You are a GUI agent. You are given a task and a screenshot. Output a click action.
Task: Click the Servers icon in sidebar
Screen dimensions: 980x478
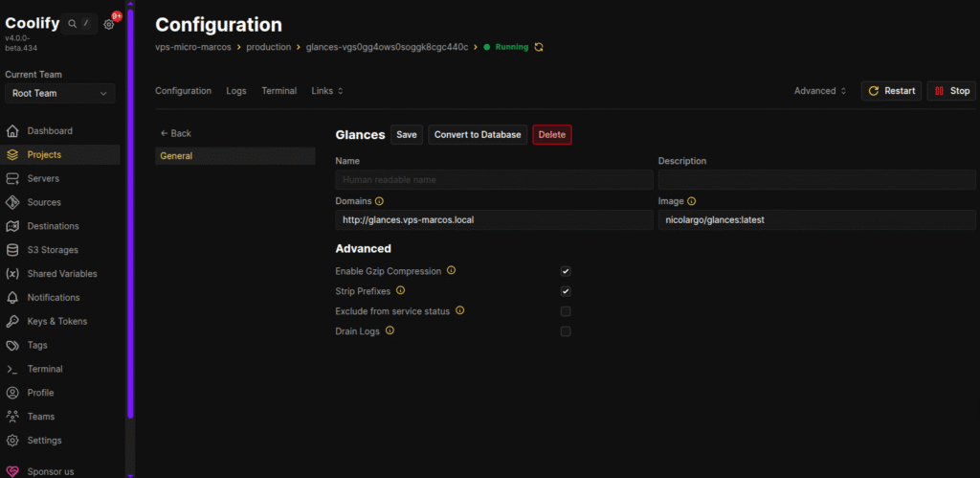(x=12, y=179)
